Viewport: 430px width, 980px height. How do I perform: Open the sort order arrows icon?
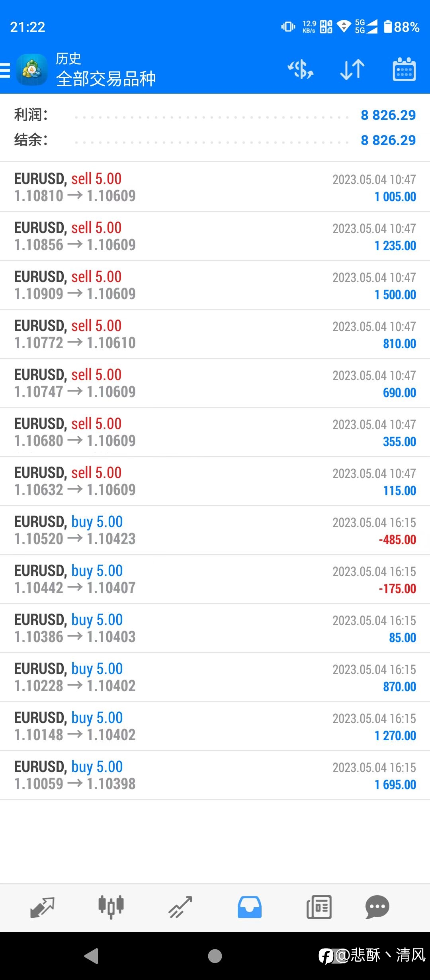tap(352, 70)
